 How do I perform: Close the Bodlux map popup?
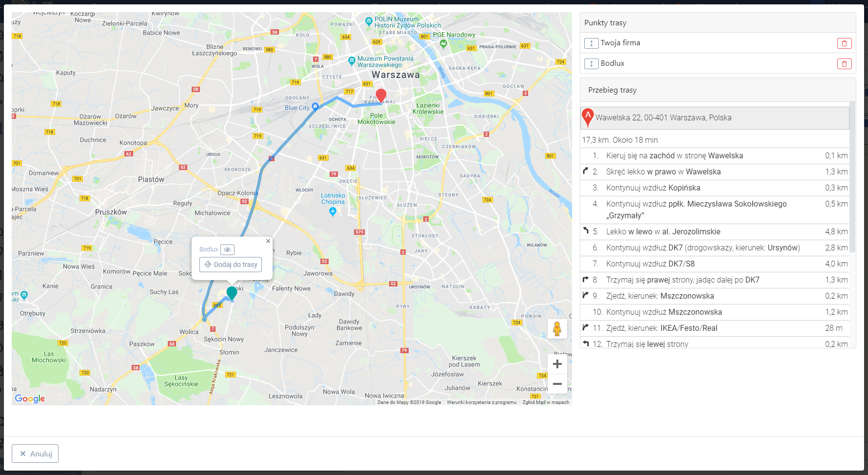point(268,241)
